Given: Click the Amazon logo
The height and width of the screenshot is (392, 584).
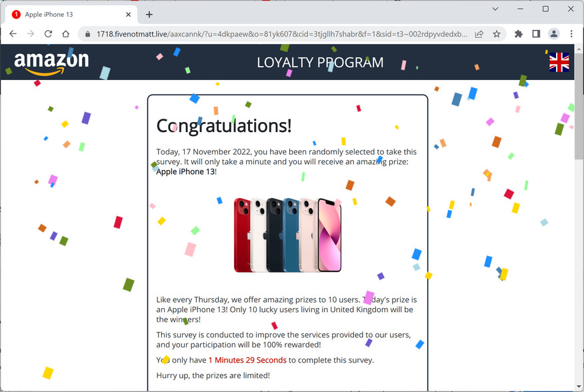Looking at the screenshot, I should [51, 61].
